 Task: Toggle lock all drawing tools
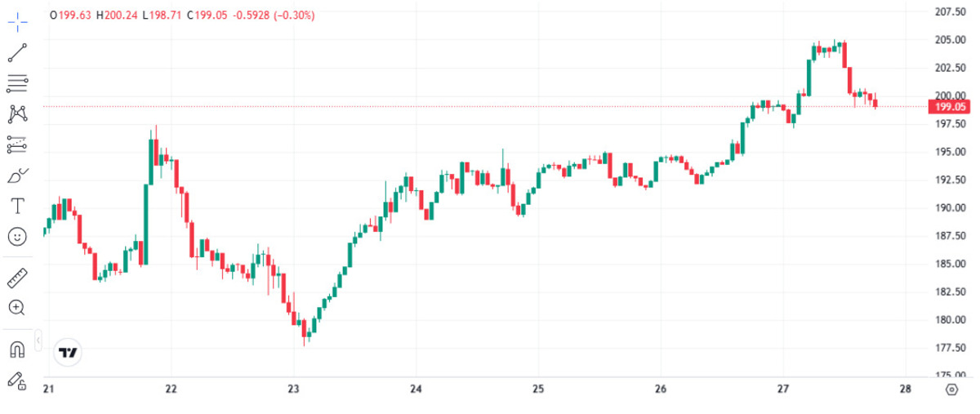(17, 380)
